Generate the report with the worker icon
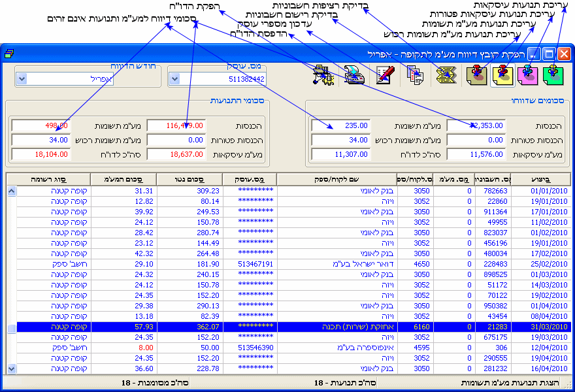 coord(323,74)
